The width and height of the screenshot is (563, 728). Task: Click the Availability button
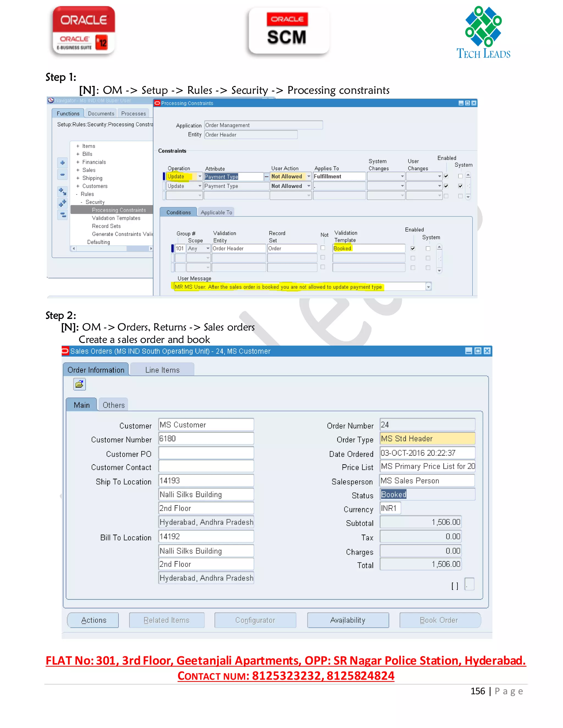[x=347, y=620]
